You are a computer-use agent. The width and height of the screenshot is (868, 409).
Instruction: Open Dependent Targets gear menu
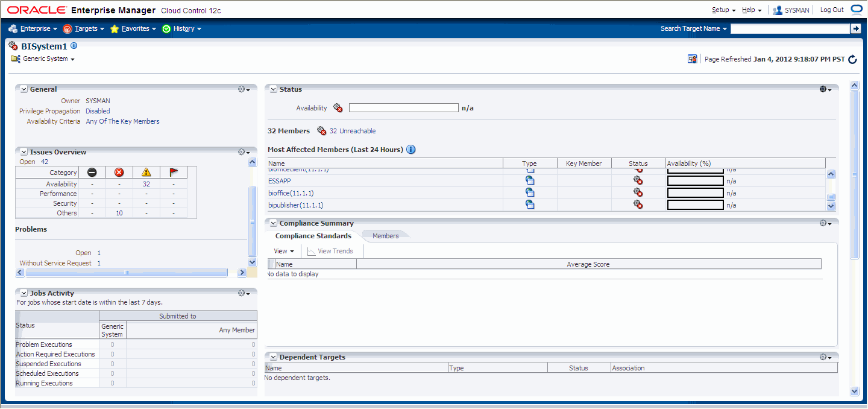pos(826,357)
